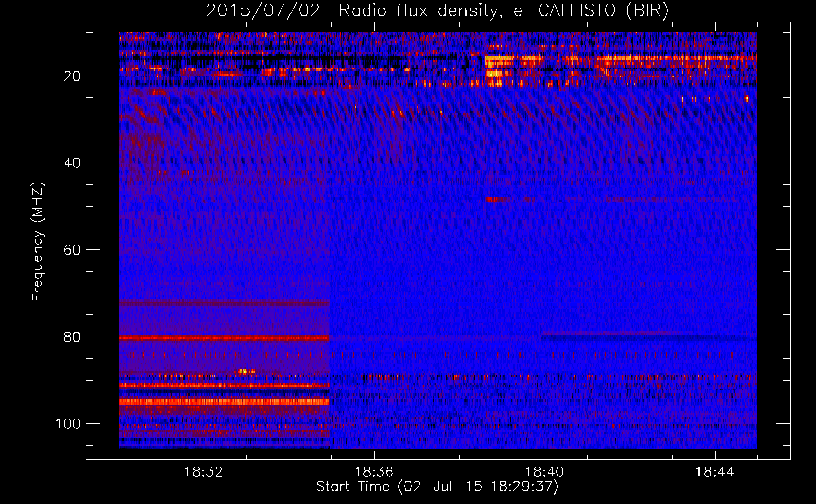Screen dimensions: 816x504
Task: Click the 20 MHz frequency tick label
Action: point(73,76)
